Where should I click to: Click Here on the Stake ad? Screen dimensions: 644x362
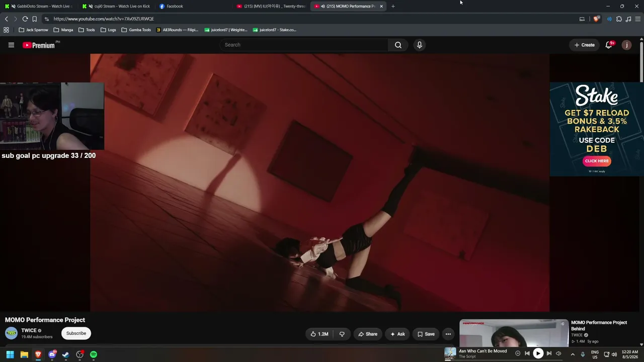tap(597, 161)
